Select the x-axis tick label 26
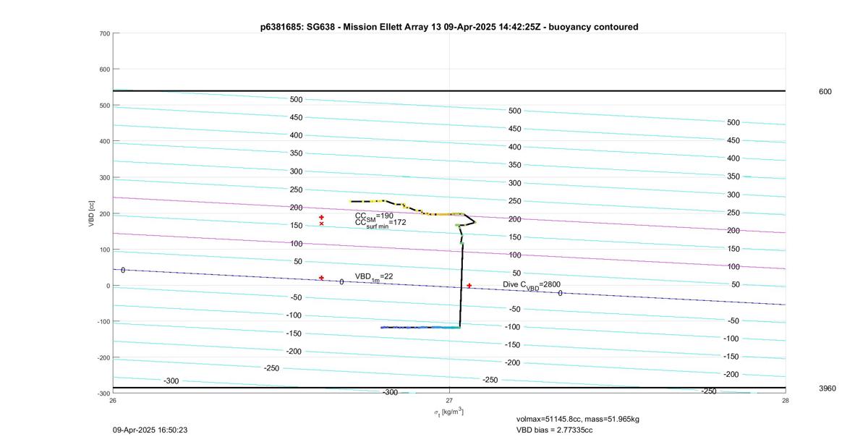This screenshot has height=442, width=868. [x=113, y=400]
